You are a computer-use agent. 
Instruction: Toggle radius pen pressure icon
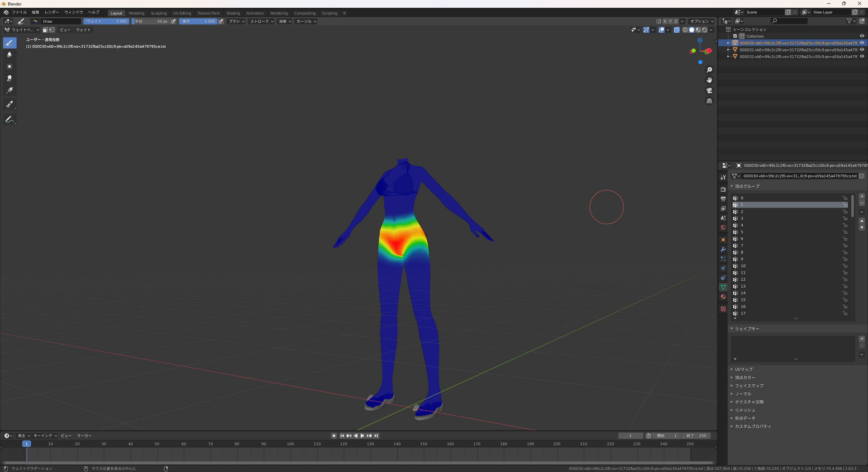pyautogui.click(x=174, y=21)
